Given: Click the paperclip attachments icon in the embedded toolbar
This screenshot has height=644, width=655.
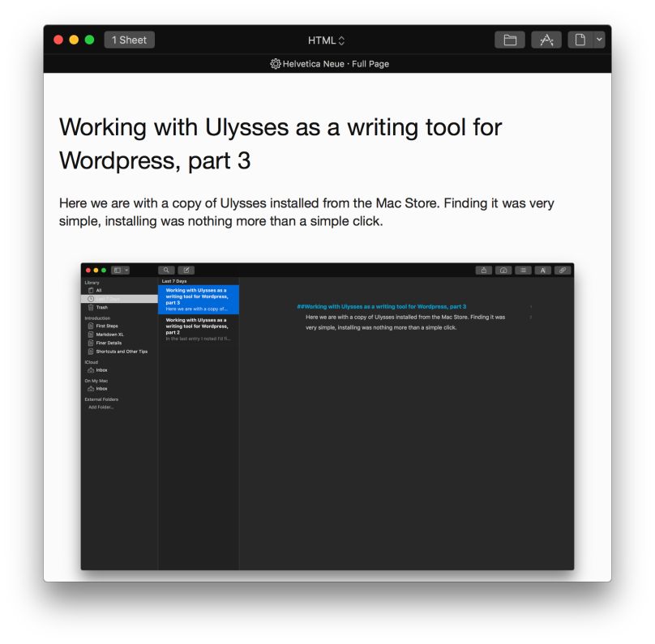Looking at the screenshot, I should tap(563, 271).
